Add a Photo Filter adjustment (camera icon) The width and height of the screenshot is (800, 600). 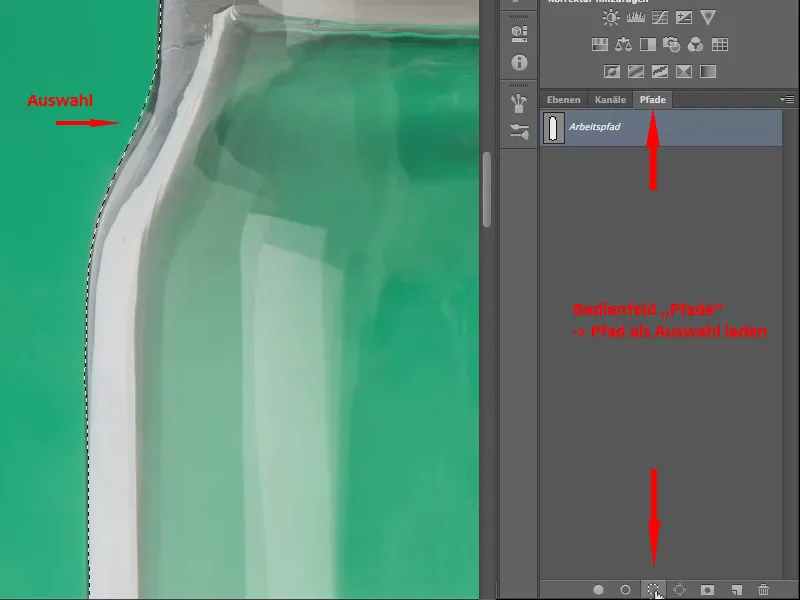pyautogui.click(x=671, y=45)
